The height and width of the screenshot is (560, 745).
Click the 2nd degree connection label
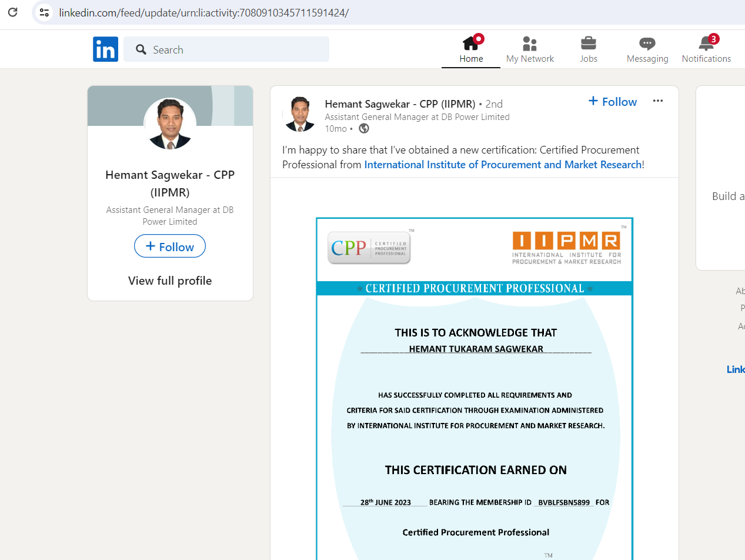pos(495,104)
